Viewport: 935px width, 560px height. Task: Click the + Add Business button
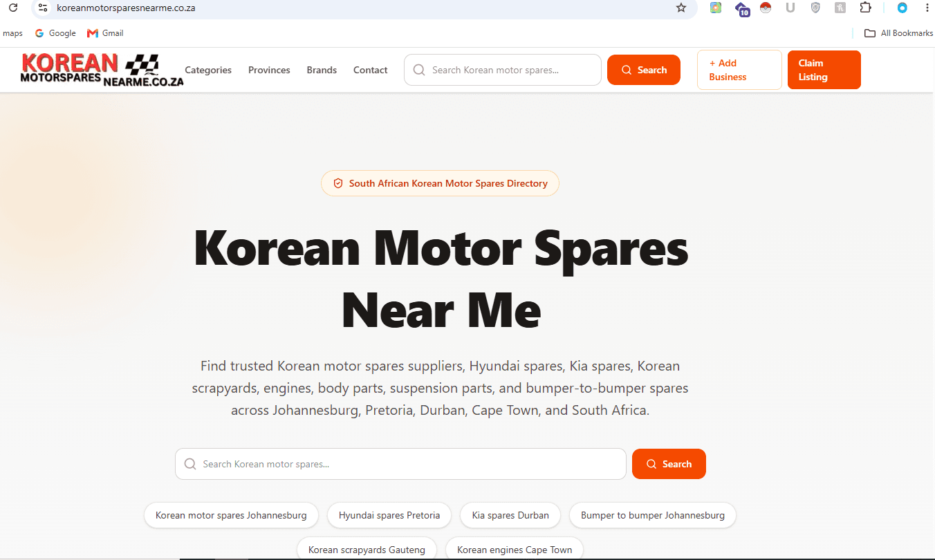pos(739,70)
